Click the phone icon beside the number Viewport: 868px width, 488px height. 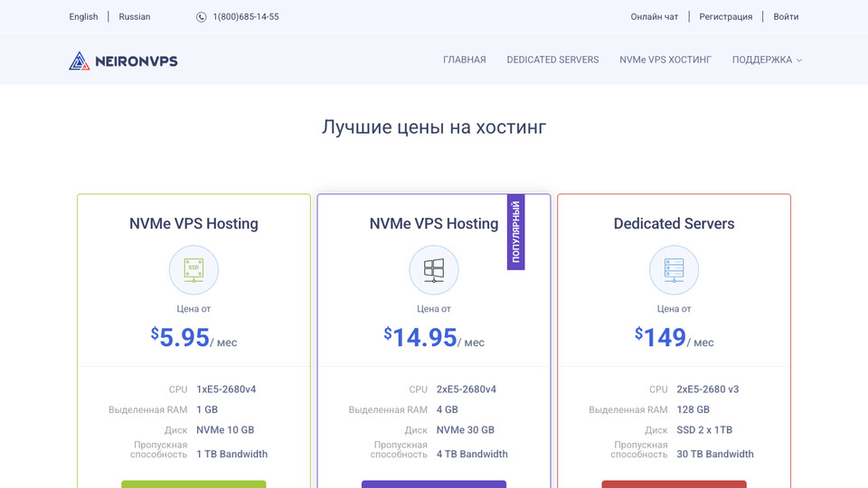coord(201,17)
